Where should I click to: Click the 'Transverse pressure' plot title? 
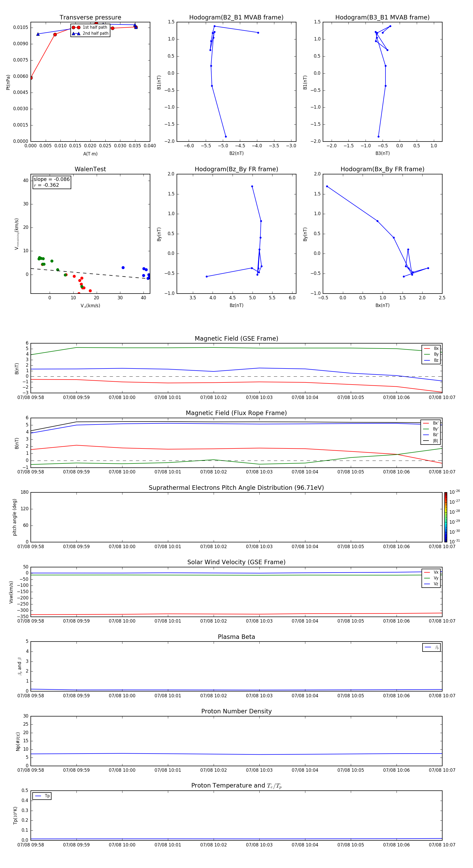90,18
